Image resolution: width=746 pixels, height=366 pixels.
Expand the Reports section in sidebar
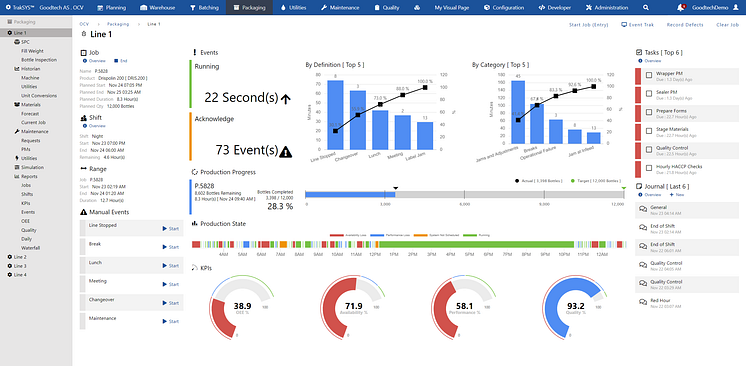click(x=17, y=177)
